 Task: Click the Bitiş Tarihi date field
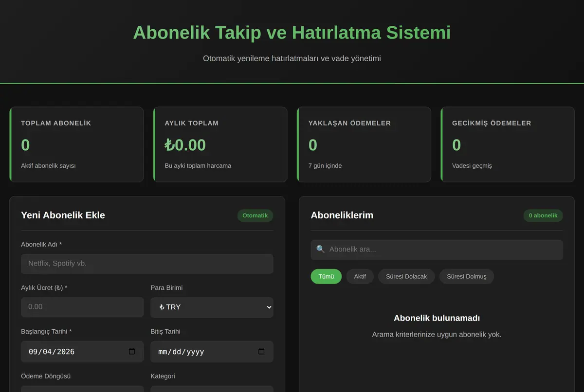[212, 352]
